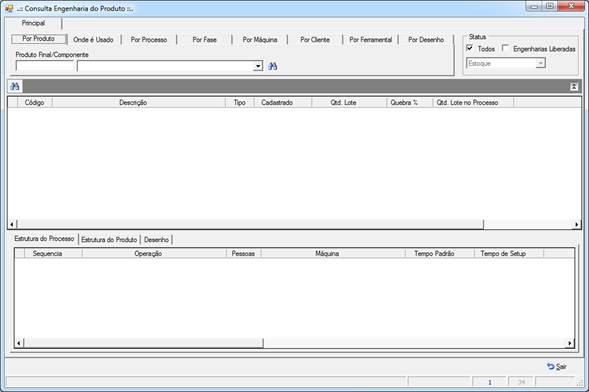
Task: Click the Tipo column header
Action: [240, 103]
